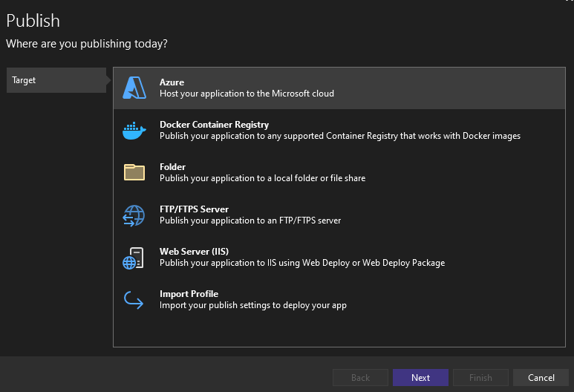Click 'Import your publish settings to deploy your app'
This screenshot has height=392, width=574.
point(253,305)
